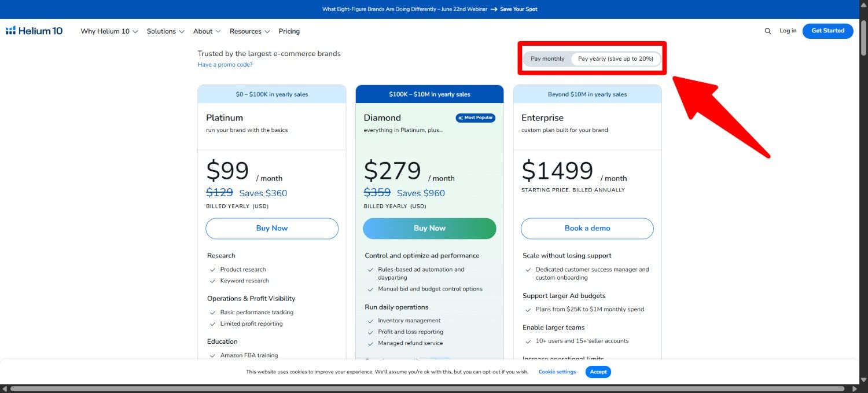Expand the Why Helium 10 menu

point(109,31)
